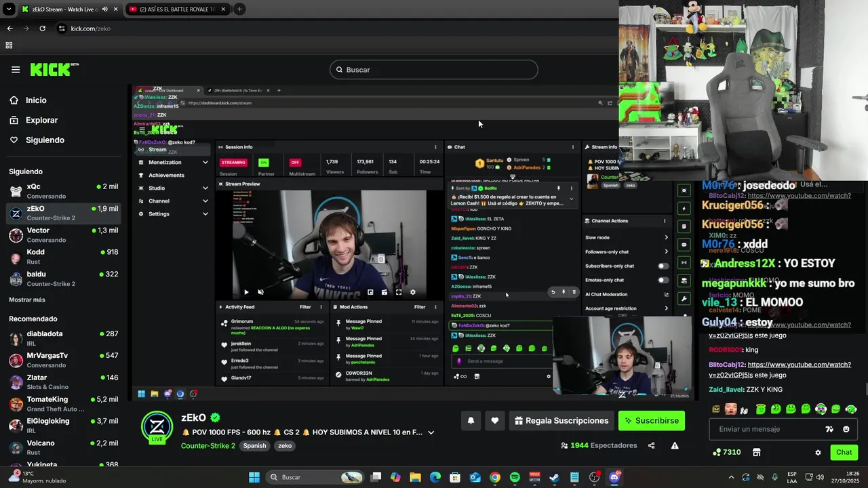Focus the Buscar search bar at top
Viewport: 868px width, 488px height.
434,70
